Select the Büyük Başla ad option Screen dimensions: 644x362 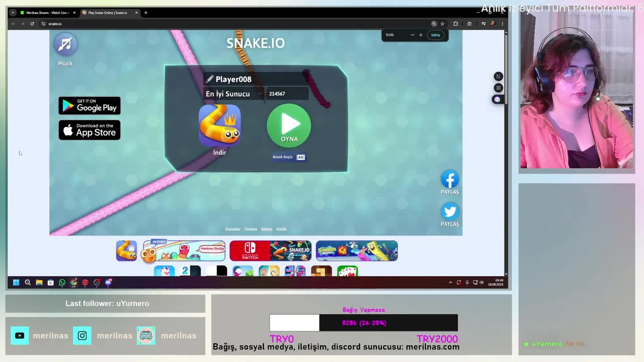click(x=288, y=157)
